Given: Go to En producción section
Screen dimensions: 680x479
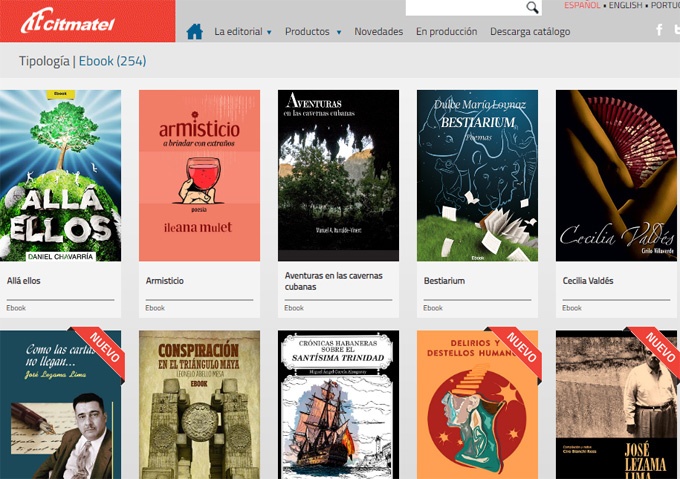Looking at the screenshot, I should 446,32.
